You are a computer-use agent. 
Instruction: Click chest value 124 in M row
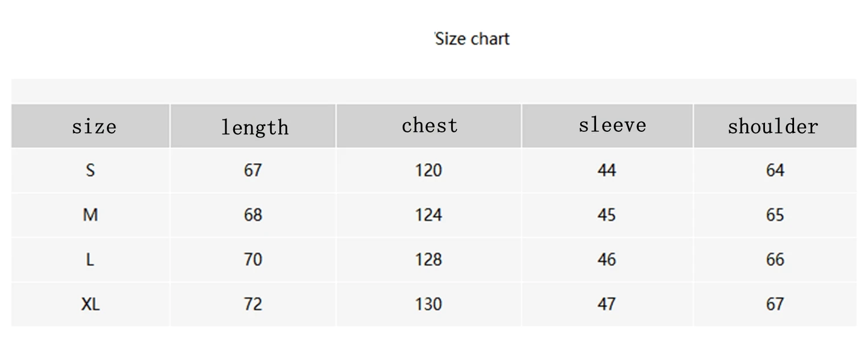point(428,215)
